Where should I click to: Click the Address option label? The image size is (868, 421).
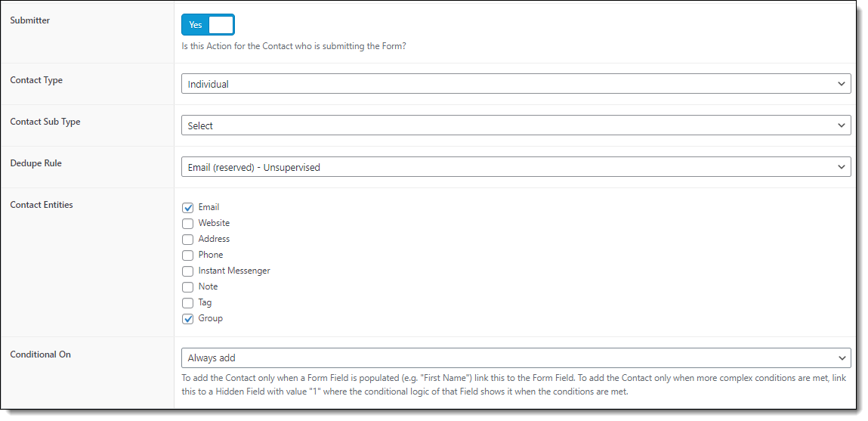[x=214, y=239]
